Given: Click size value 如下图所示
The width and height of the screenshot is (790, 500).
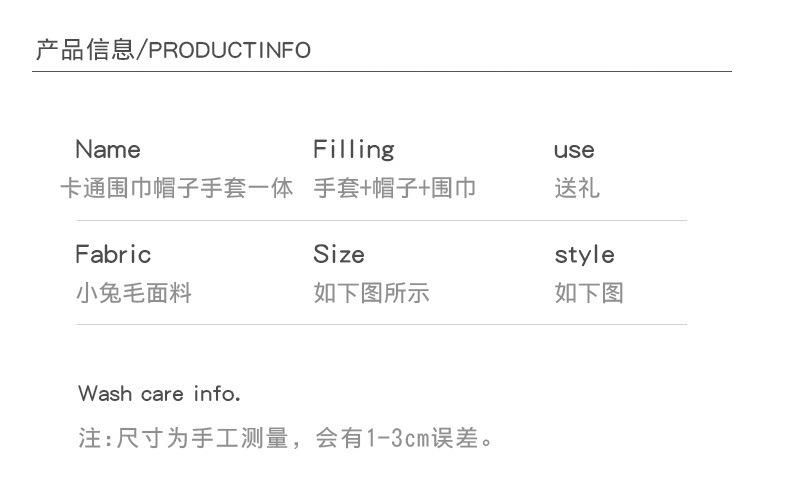Looking at the screenshot, I should click(x=371, y=293).
